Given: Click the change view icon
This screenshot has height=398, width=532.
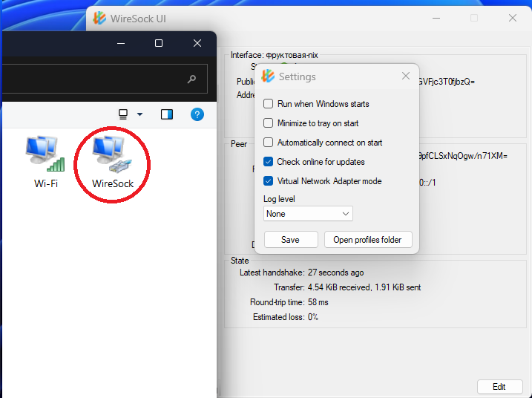Looking at the screenshot, I should tap(123, 114).
